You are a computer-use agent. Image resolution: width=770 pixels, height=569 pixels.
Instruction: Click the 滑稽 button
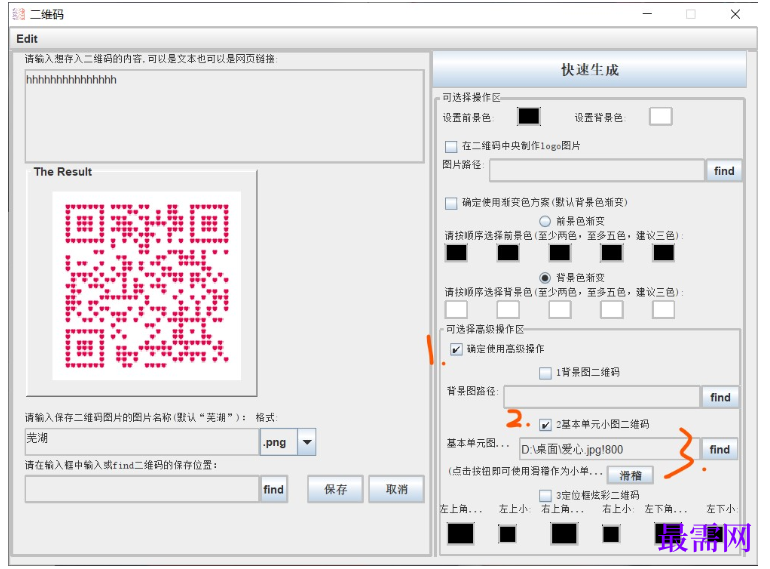click(631, 475)
